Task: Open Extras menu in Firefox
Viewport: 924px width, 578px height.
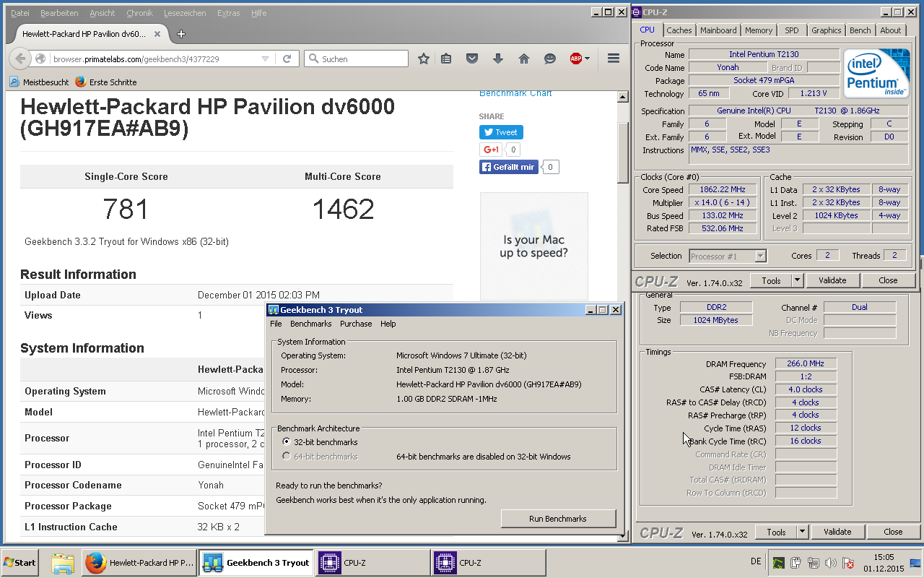Action: pyautogui.click(x=228, y=13)
